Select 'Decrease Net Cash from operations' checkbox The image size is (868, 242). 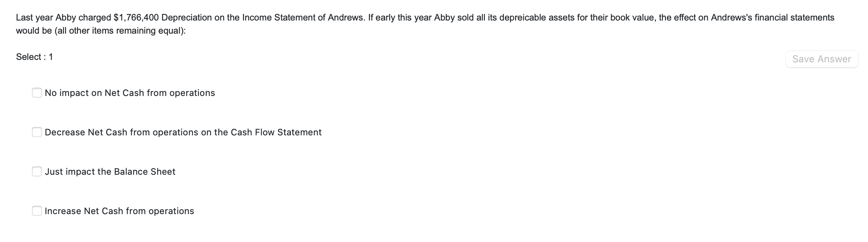pos(37,132)
